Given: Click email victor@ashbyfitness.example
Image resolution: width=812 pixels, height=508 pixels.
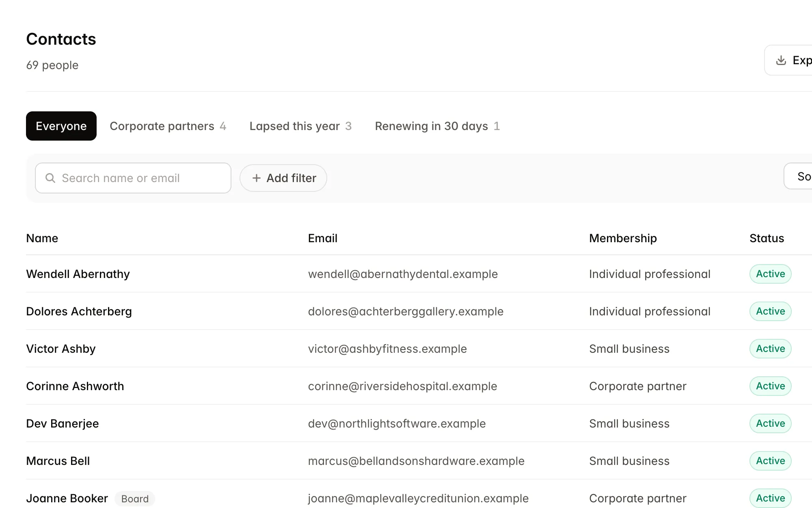Looking at the screenshot, I should [387, 349].
